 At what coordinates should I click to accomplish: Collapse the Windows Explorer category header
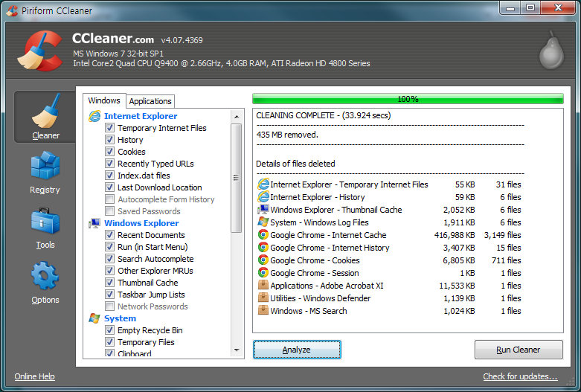(141, 223)
